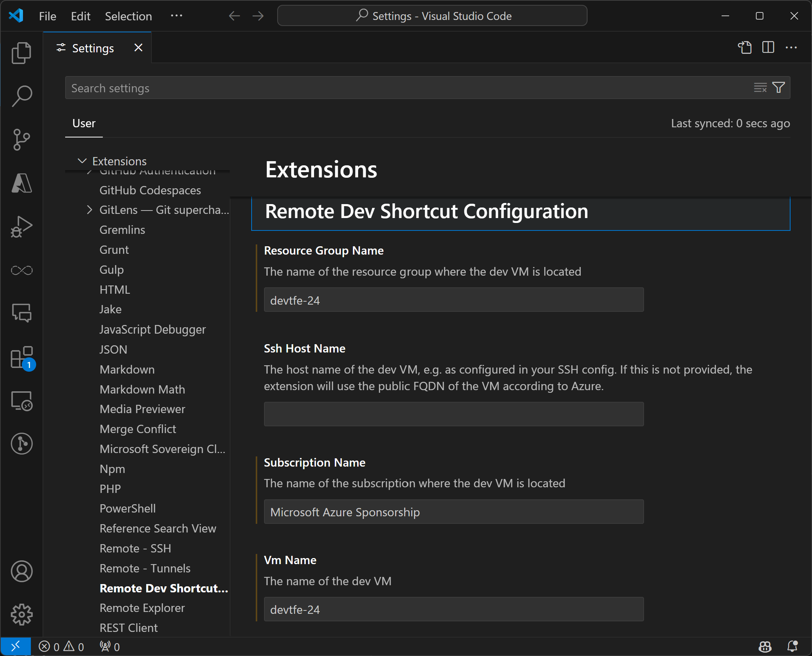
Task: Select HTML in settings tree
Action: coord(114,290)
